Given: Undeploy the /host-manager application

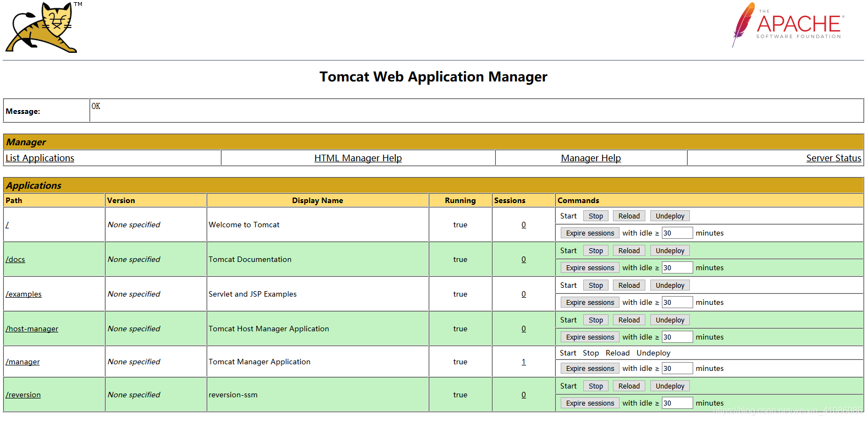Looking at the screenshot, I should pos(670,320).
